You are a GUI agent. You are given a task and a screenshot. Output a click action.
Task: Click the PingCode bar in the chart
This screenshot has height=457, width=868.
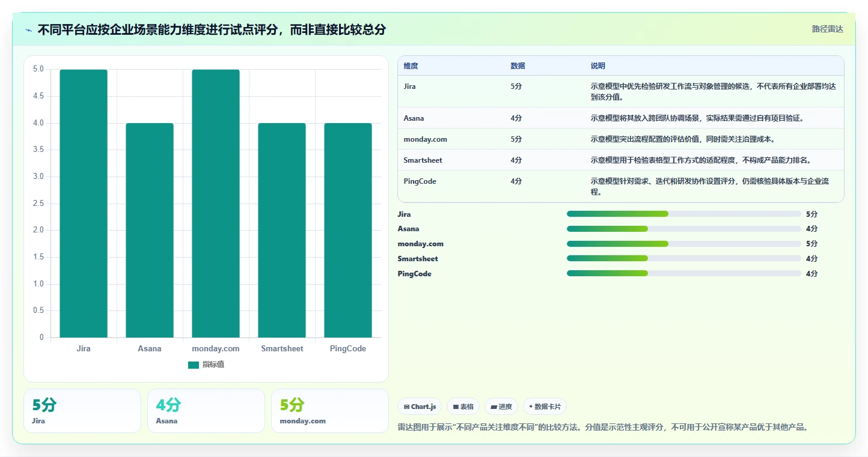[348, 230]
